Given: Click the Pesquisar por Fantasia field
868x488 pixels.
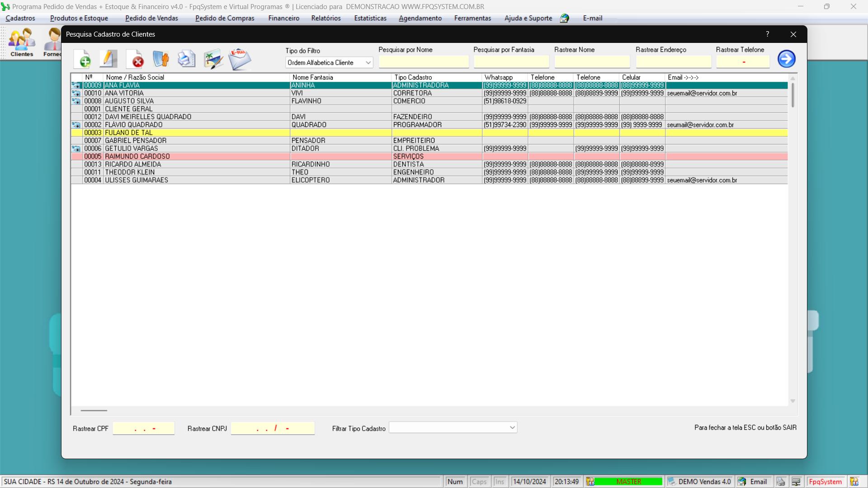Looking at the screenshot, I should (511, 62).
